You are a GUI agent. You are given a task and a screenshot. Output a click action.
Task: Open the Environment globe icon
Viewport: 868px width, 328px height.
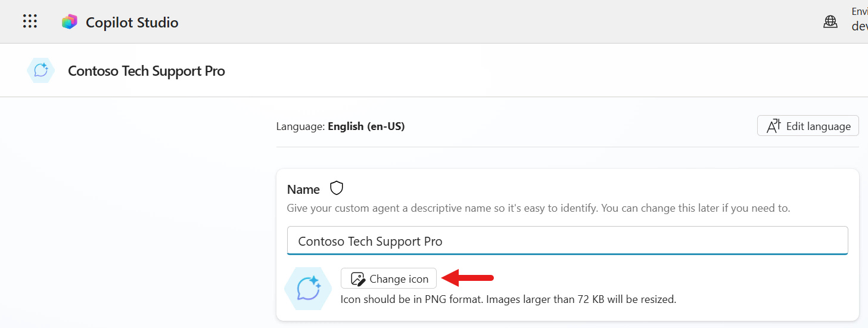[x=830, y=22]
